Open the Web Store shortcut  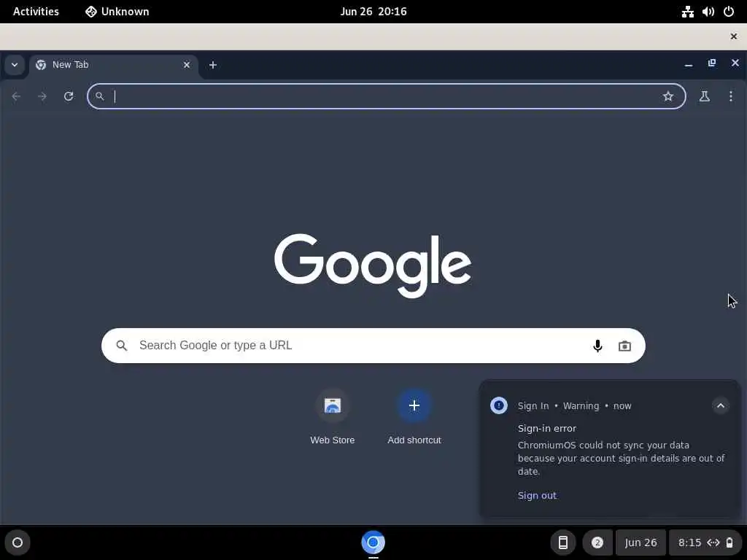[333, 405]
